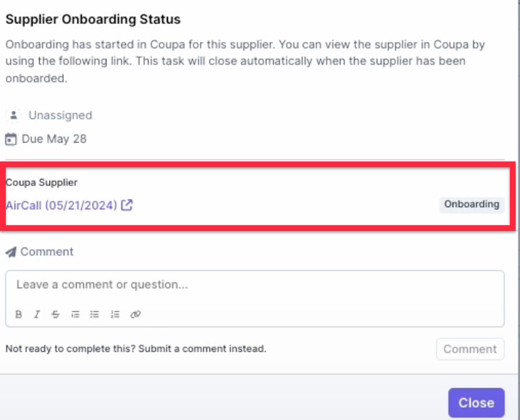Start a numbered list in comment
Screen dimensions: 520x420
[114, 314]
